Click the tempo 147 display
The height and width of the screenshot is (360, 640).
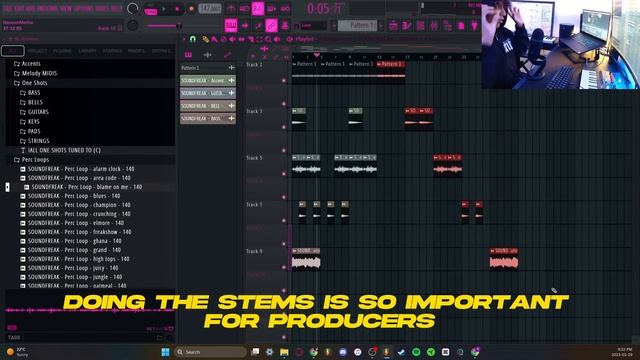210,9
